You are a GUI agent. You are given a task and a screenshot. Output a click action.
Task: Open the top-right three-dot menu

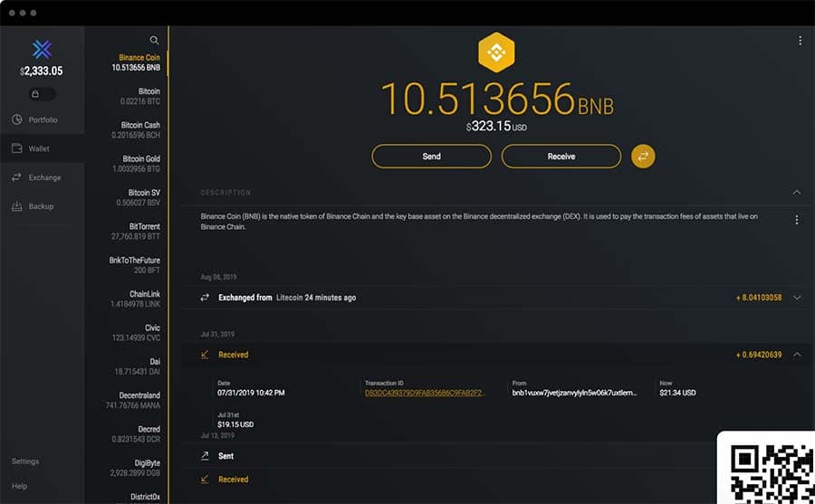pos(800,41)
